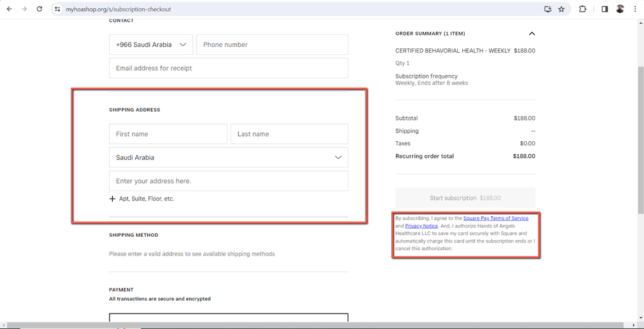Reload the checkout page

point(39,9)
